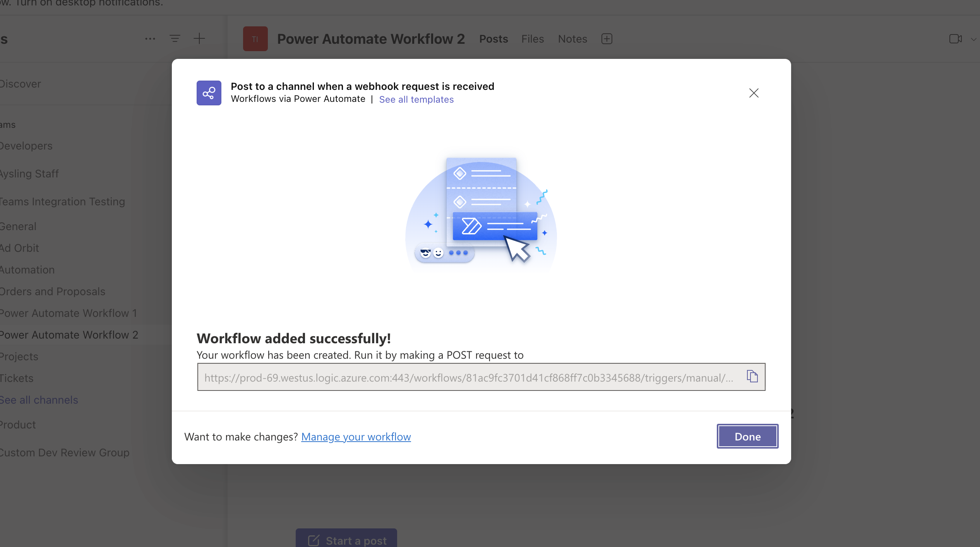Close the workflow dialog with the X
Screen dimensions: 980x547
pos(754,93)
